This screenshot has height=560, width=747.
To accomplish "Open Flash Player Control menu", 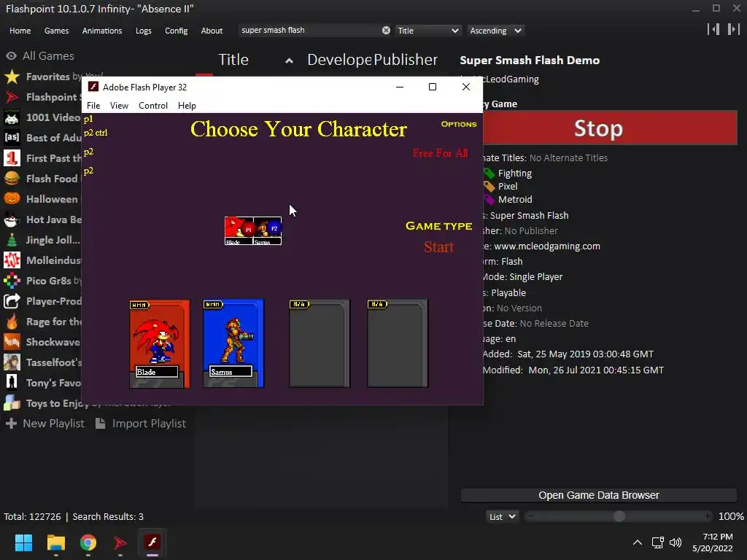I will point(153,106).
